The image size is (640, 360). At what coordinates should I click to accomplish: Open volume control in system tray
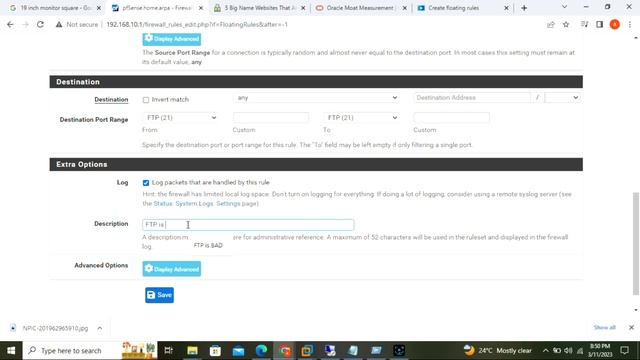(568, 350)
